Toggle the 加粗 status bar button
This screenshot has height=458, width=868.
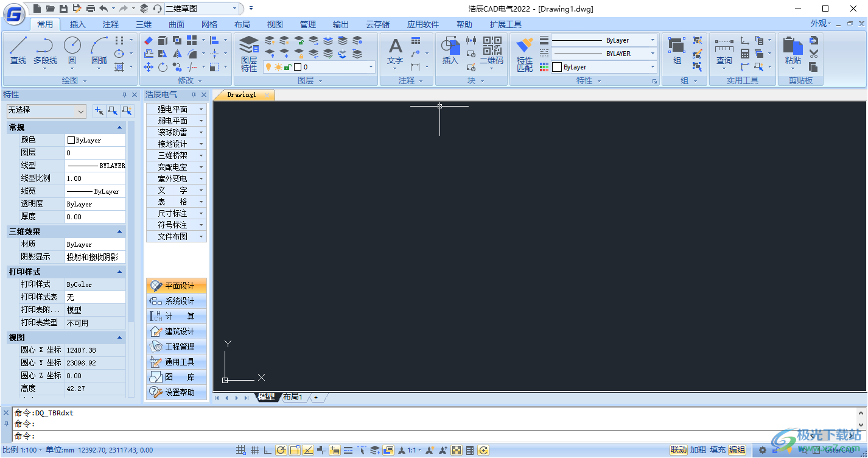pyautogui.click(x=698, y=450)
